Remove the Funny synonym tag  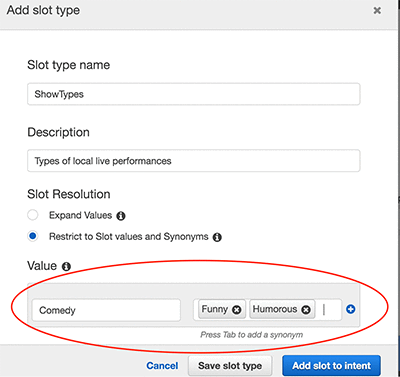click(x=236, y=310)
